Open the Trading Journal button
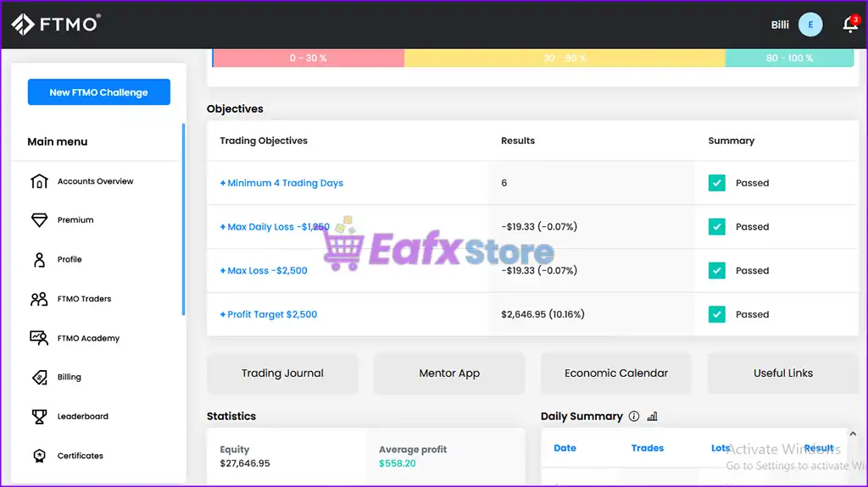 tap(282, 373)
